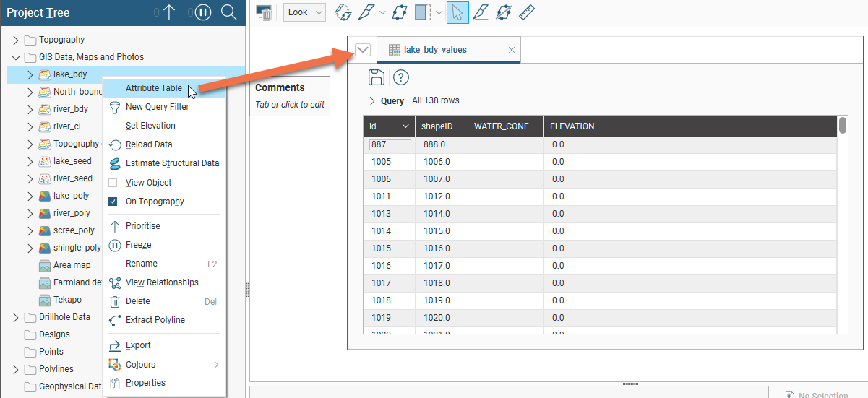The width and height of the screenshot is (868, 398).
Task: Choose Attribute Table from context menu
Action: click(153, 88)
